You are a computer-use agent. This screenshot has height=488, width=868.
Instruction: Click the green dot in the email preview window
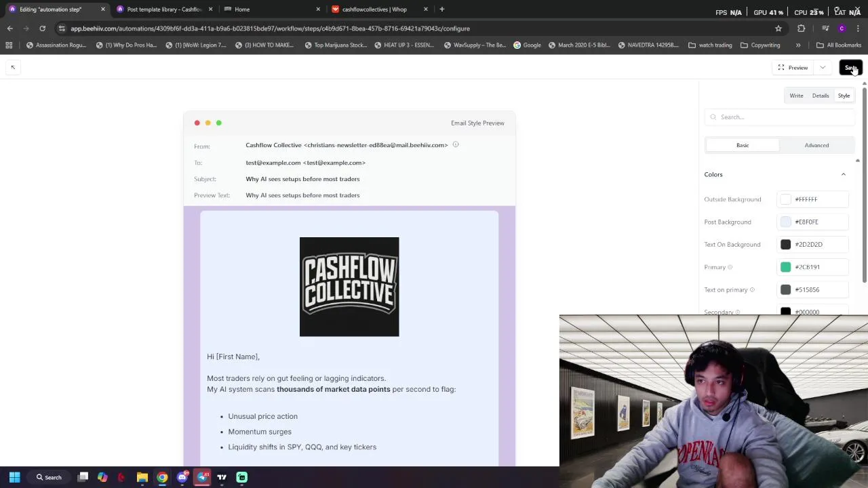tap(218, 123)
